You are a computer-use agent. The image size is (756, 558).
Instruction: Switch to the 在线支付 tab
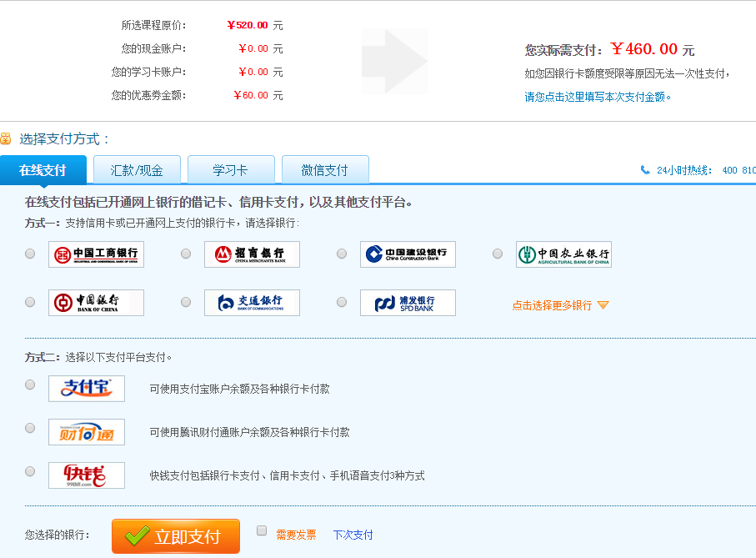coord(43,170)
